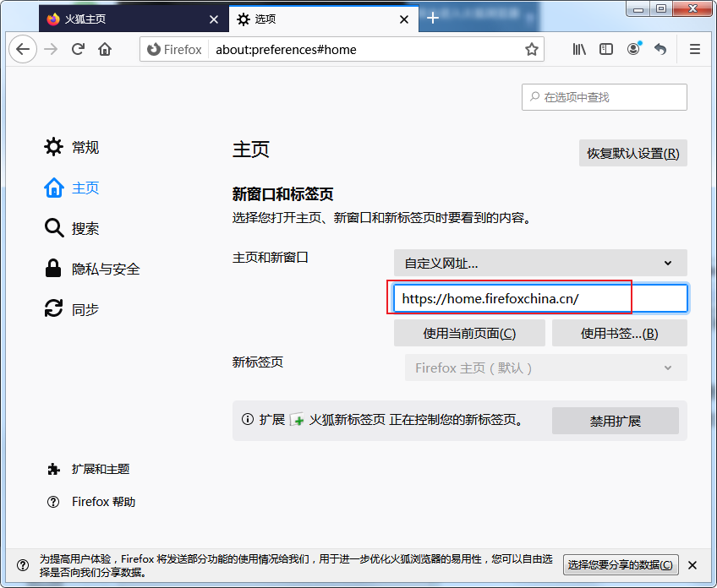Open the Firefox account profile icon
The width and height of the screenshot is (717, 588).
(633, 49)
